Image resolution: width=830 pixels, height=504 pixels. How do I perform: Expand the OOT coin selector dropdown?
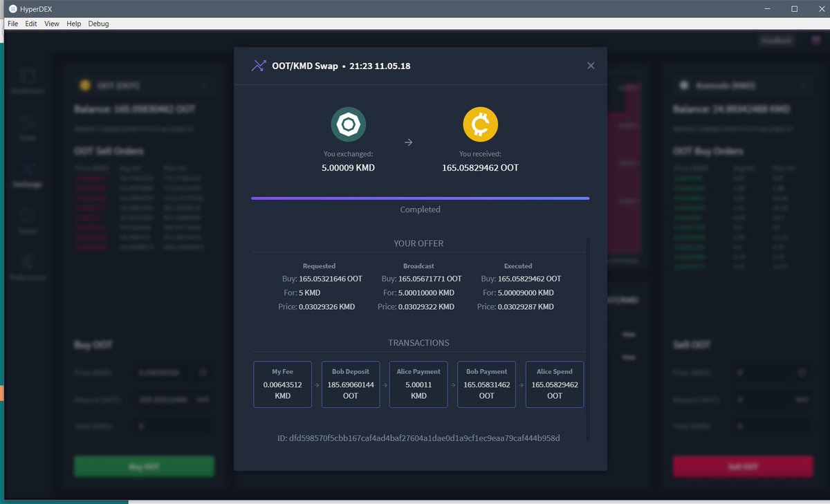coord(144,86)
